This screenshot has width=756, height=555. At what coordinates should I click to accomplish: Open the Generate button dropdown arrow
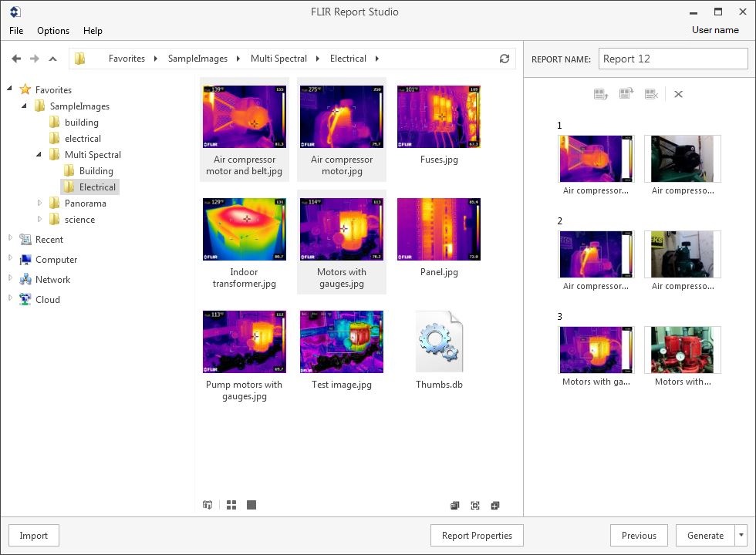point(741,536)
